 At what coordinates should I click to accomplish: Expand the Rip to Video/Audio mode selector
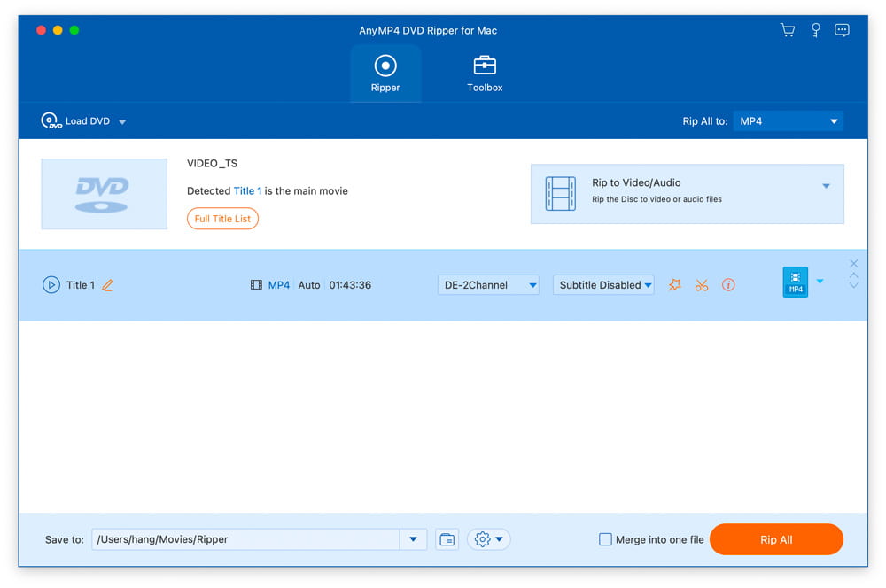tap(825, 186)
